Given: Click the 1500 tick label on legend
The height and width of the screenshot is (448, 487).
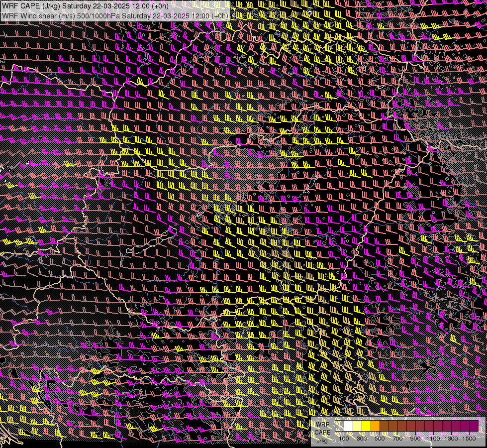Looking at the screenshot, I should (x=469, y=439).
